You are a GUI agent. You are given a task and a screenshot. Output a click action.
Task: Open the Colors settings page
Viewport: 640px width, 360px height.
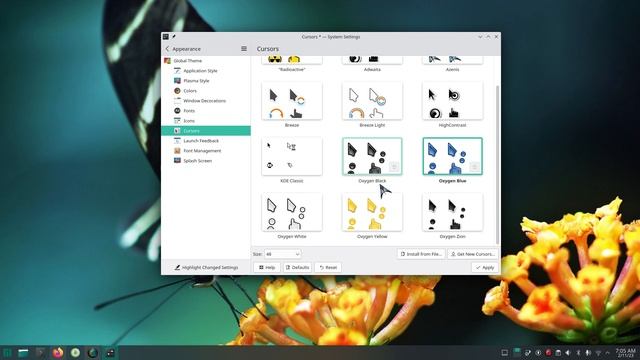pos(206,91)
